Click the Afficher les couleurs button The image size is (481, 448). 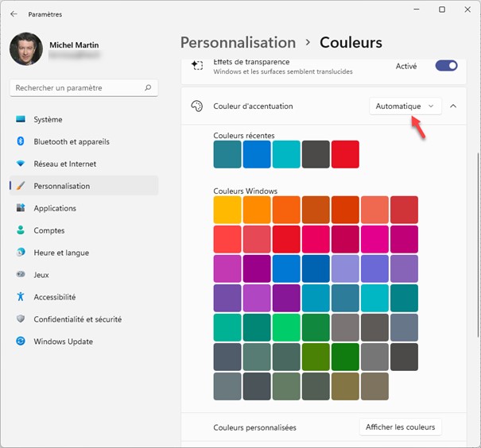pyautogui.click(x=401, y=427)
